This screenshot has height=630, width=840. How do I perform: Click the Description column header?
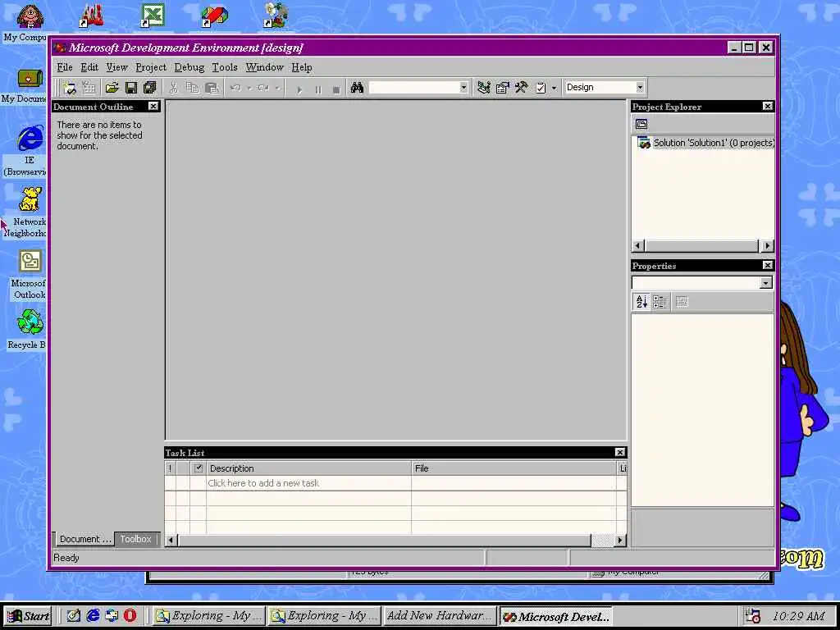tap(308, 468)
